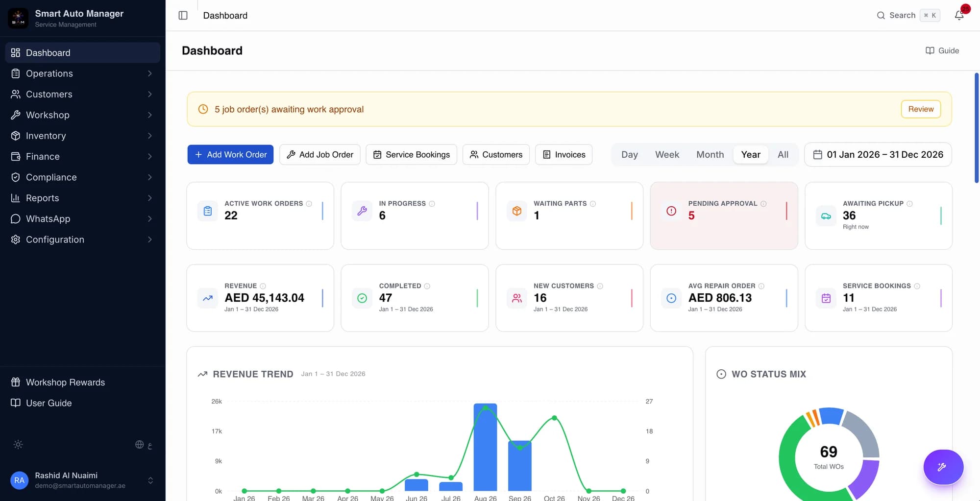
Task: Select the Month time range
Action: coord(710,155)
